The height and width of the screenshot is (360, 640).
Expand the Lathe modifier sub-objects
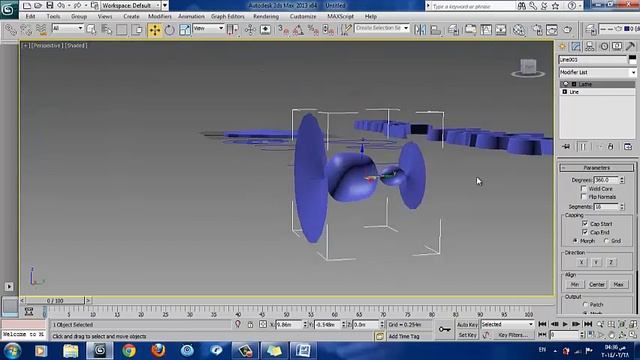(574, 84)
